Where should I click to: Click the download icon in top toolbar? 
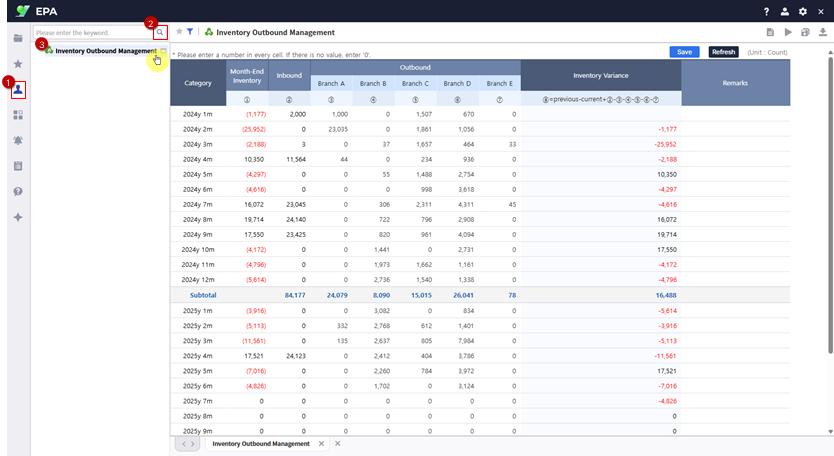[822, 33]
